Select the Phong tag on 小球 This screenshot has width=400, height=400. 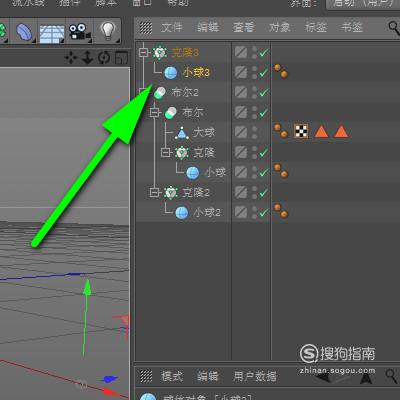(281, 171)
